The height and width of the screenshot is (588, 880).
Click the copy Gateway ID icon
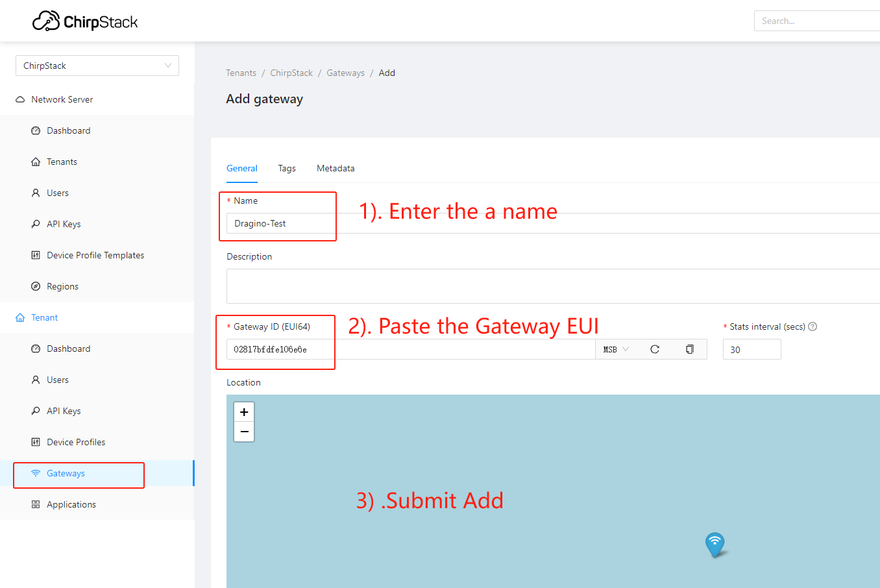pos(689,349)
